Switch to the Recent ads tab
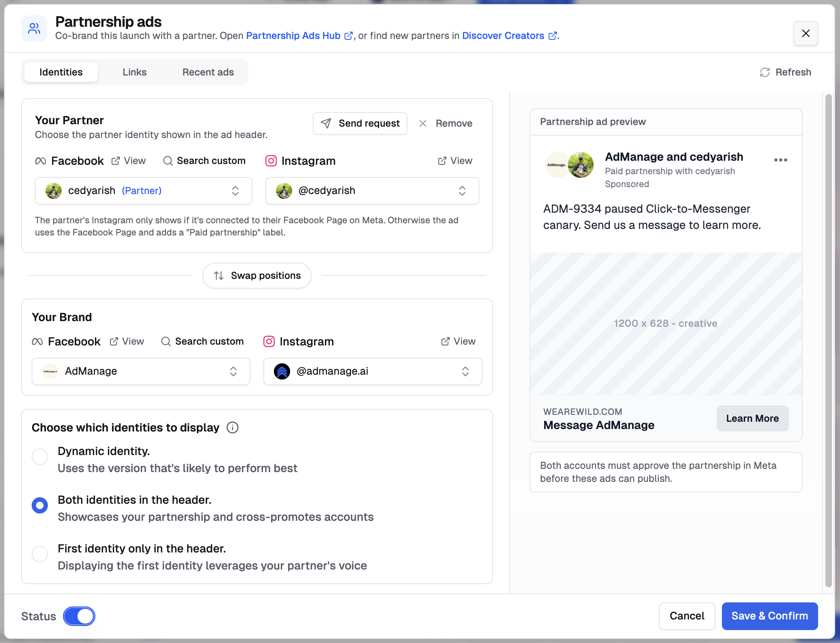The width and height of the screenshot is (840, 643). click(x=208, y=72)
